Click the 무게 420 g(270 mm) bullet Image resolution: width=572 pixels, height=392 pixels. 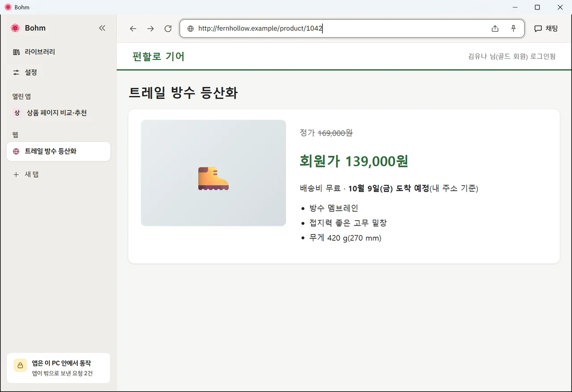[x=345, y=238]
